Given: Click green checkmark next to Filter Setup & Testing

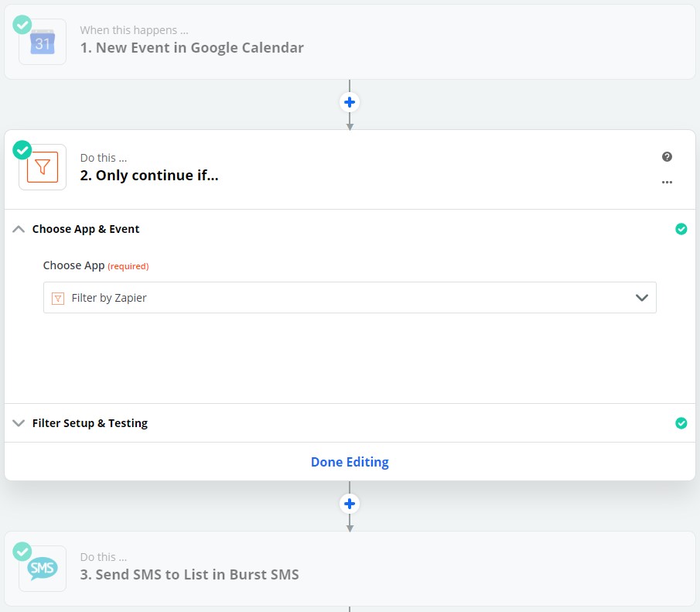Looking at the screenshot, I should 681,423.
